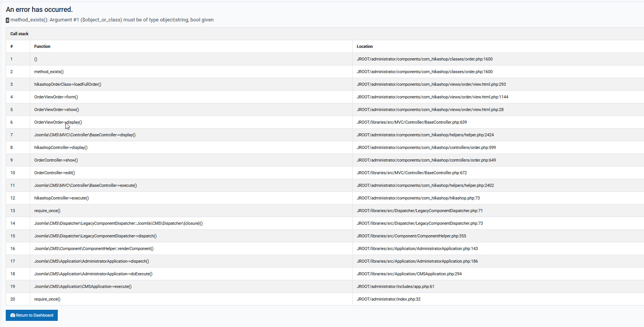
Task: Click the 'Call stack' table caption
Action: 20,34
